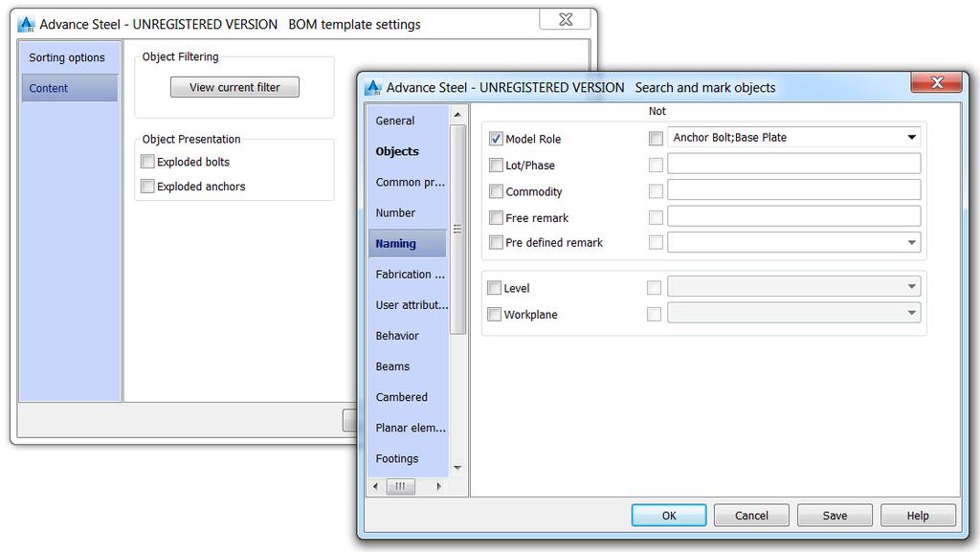The image size is (980, 552).
Task: Tick the Free remark checkbox
Action: [496, 217]
